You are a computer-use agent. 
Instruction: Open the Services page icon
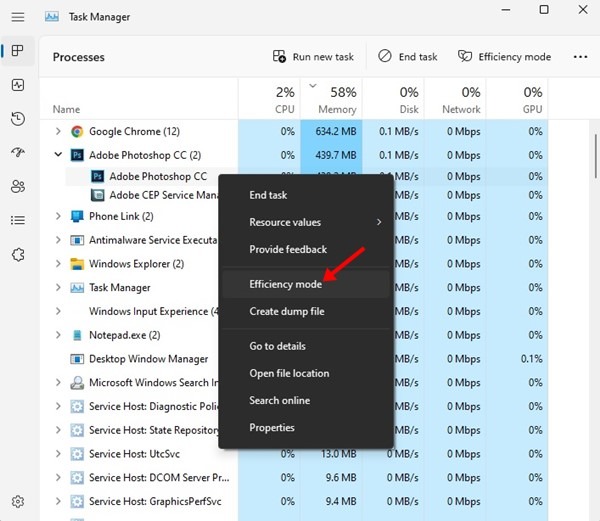(17, 254)
